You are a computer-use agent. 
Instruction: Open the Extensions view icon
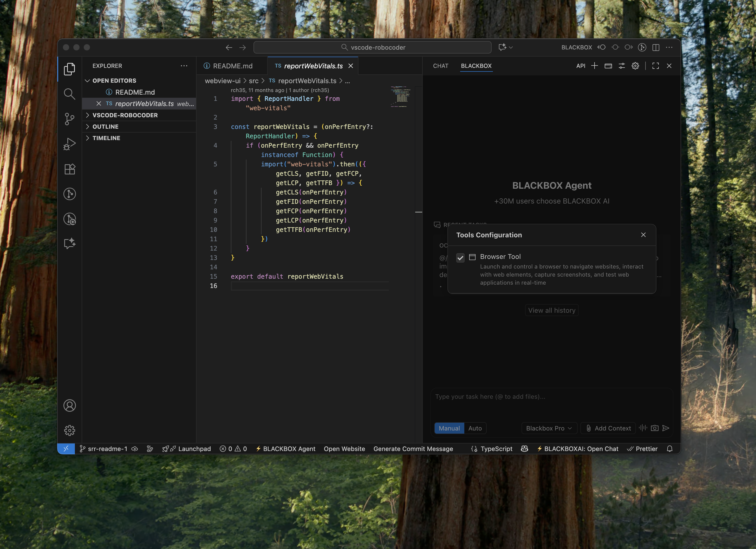[69, 169]
